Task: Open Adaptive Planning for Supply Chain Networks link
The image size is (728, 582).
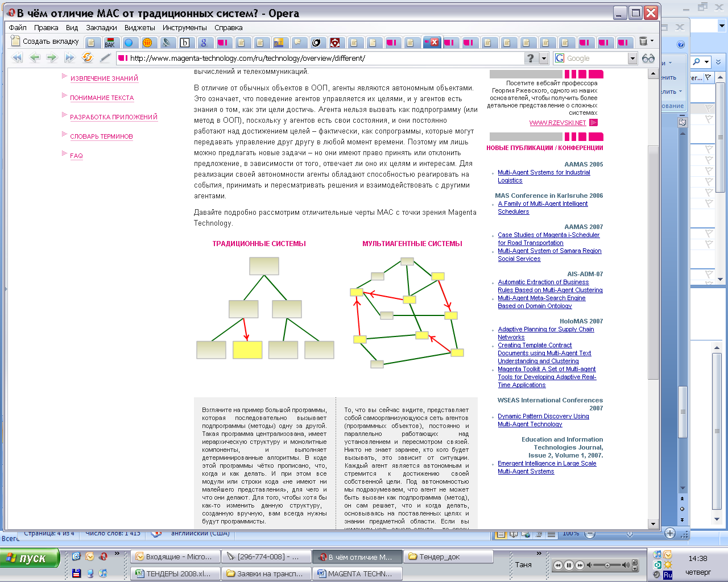Action: (x=546, y=333)
